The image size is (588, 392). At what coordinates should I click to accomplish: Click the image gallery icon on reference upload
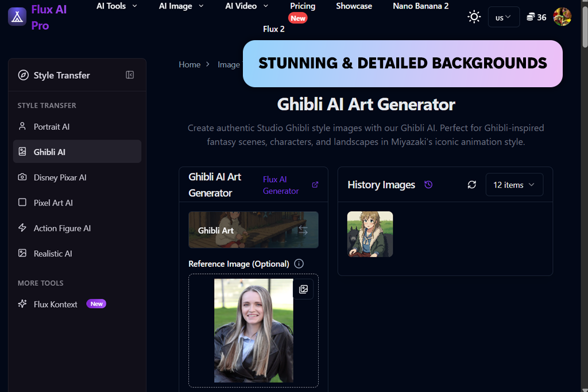pyautogui.click(x=303, y=289)
